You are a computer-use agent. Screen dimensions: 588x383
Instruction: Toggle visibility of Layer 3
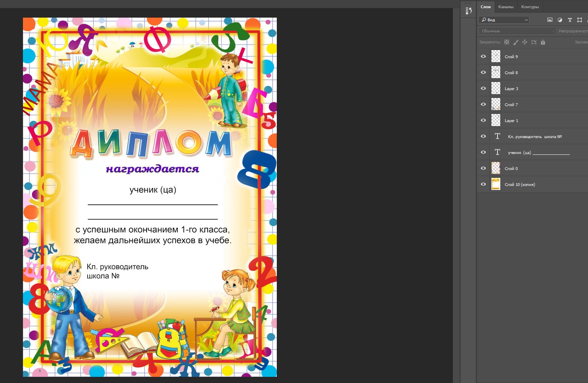483,88
